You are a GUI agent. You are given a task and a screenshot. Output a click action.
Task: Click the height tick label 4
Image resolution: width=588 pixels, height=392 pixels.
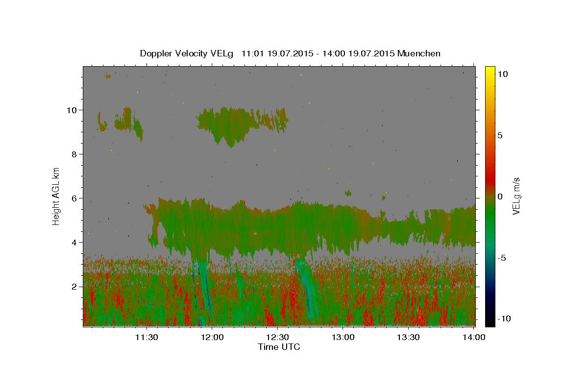(x=75, y=242)
